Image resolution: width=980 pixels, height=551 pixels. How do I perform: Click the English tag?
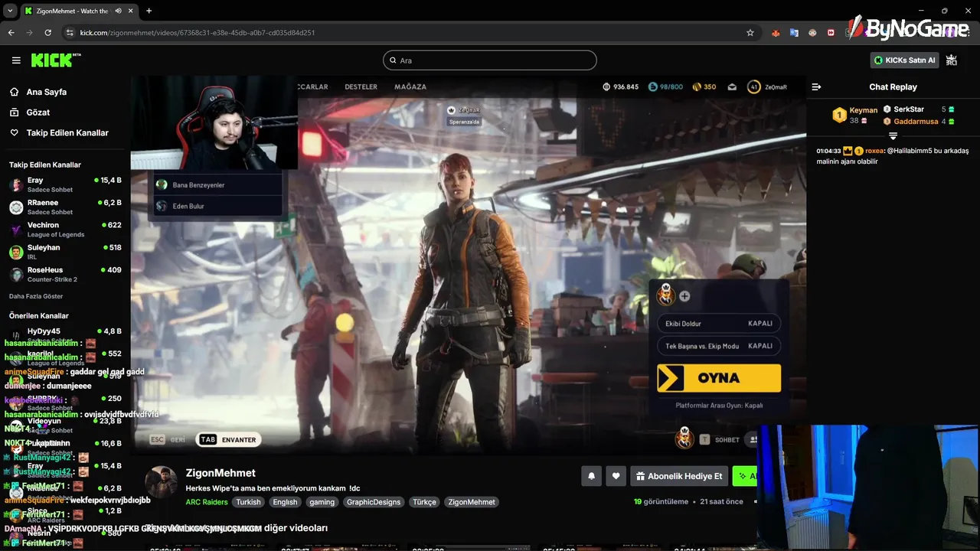(285, 502)
